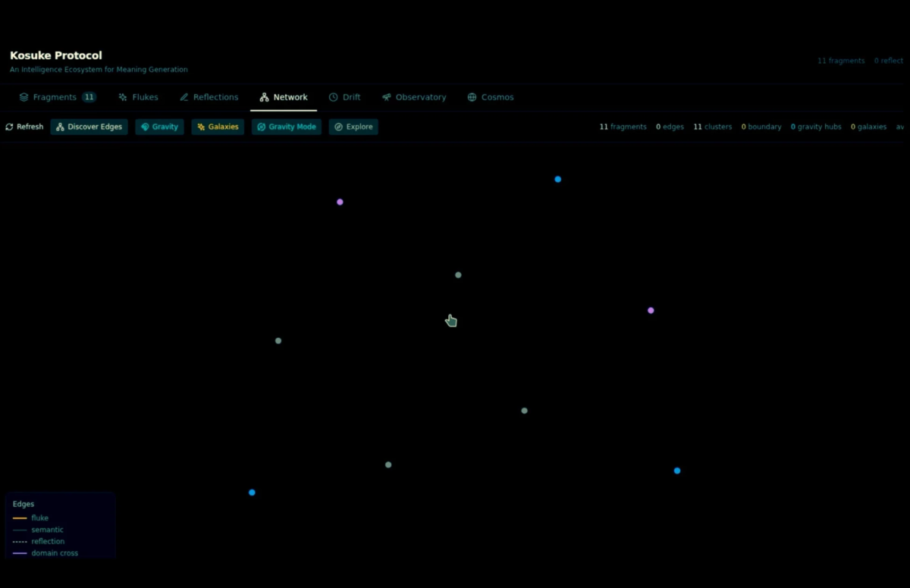This screenshot has height=588, width=910.
Task: Click the Cosmos globe icon
Action: [472, 97]
